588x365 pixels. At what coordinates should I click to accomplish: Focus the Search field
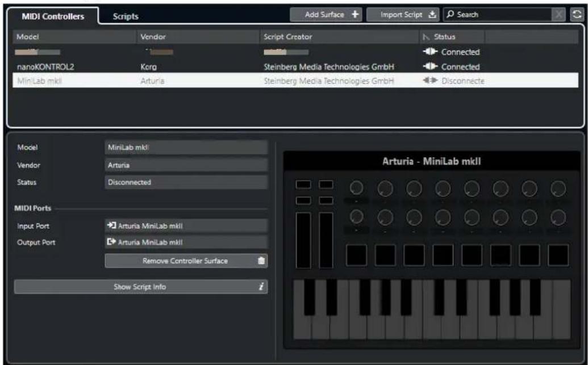pos(497,15)
